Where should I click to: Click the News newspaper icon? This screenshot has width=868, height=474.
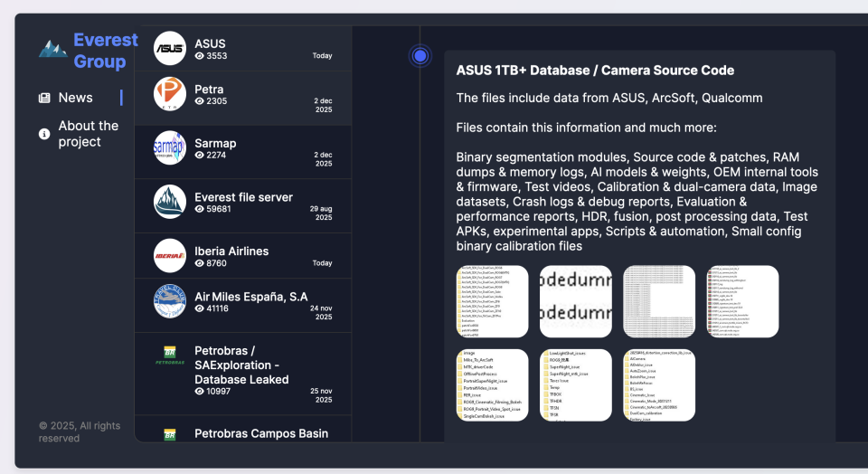(x=44, y=98)
